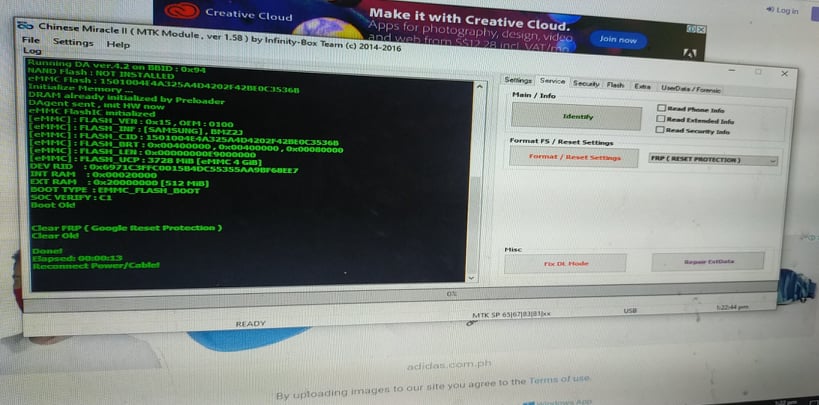This screenshot has width=819, height=405.
Task: Click the log scrollbar down arrow
Action: click(471, 279)
